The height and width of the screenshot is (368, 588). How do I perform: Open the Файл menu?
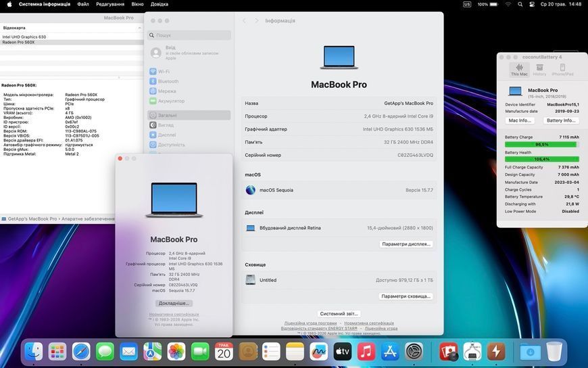(x=83, y=5)
